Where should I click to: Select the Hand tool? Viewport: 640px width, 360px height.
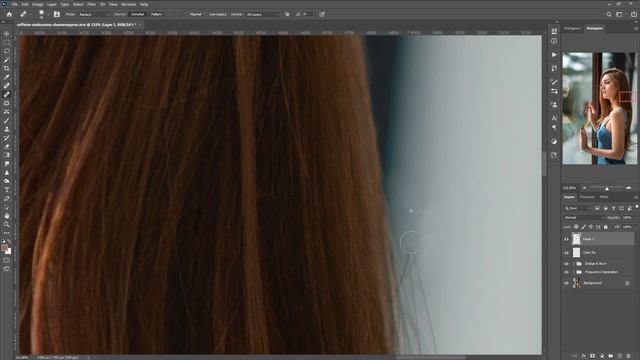[7, 216]
